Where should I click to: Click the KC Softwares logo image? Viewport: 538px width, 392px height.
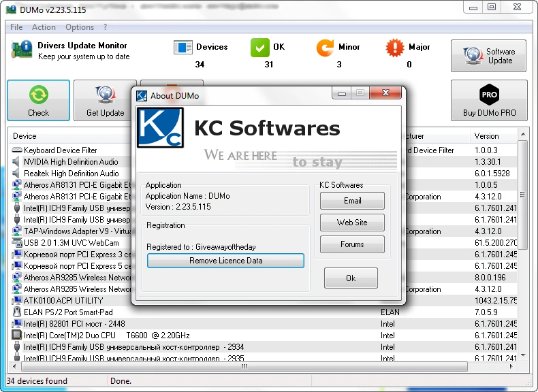click(160, 127)
